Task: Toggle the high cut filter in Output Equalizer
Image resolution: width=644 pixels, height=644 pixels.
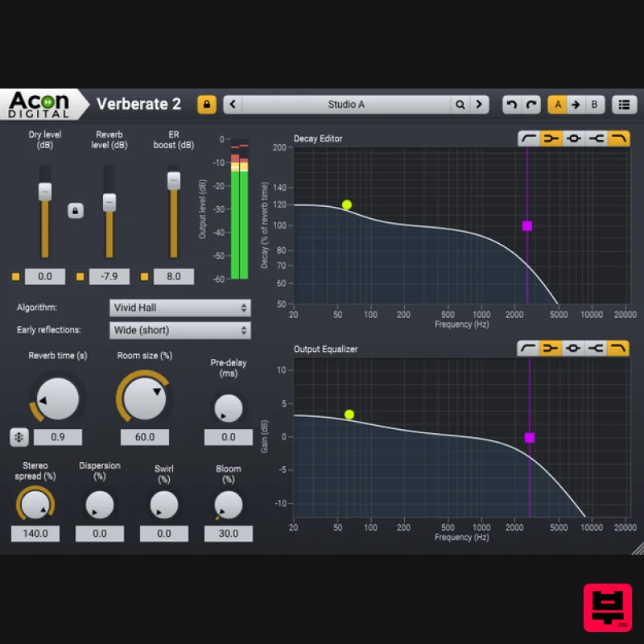Action: coord(619,349)
